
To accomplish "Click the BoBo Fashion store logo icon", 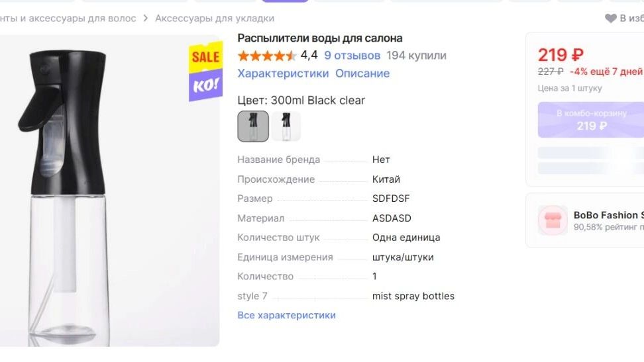I will (x=553, y=220).
